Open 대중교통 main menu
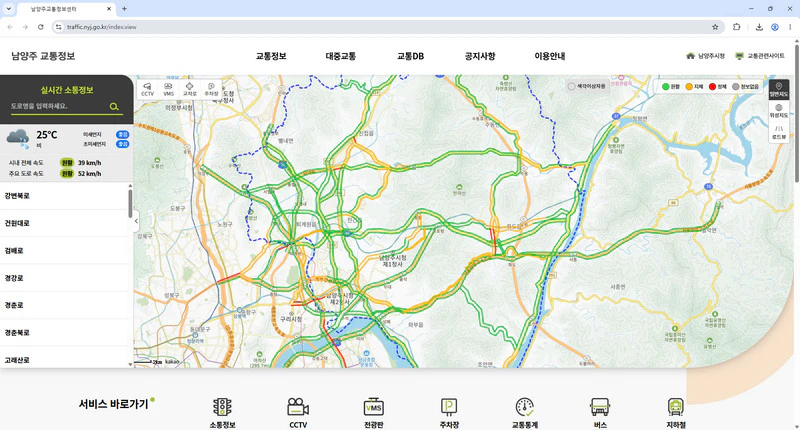The width and height of the screenshot is (800, 430). pos(341,56)
